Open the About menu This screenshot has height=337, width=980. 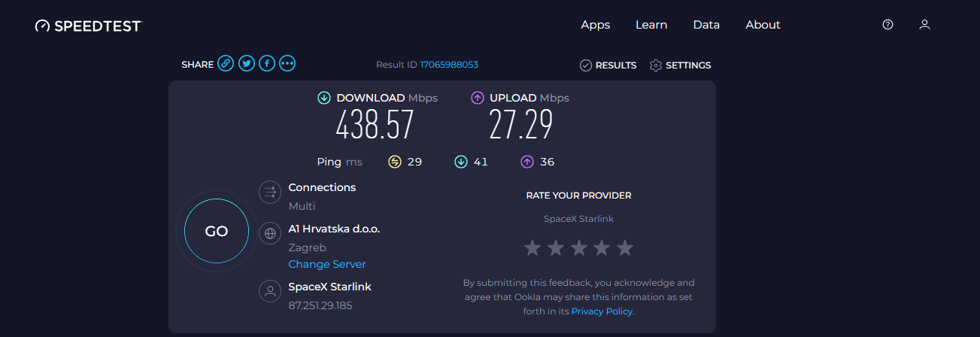point(763,25)
